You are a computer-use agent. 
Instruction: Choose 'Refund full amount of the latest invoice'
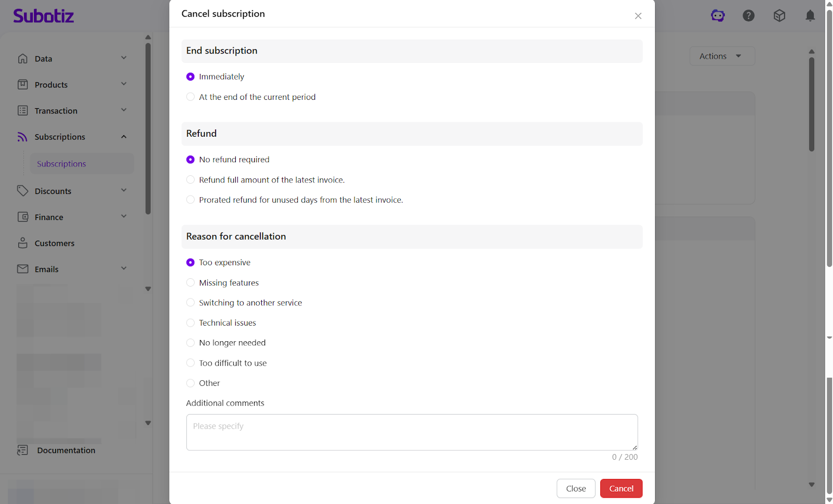[191, 180]
